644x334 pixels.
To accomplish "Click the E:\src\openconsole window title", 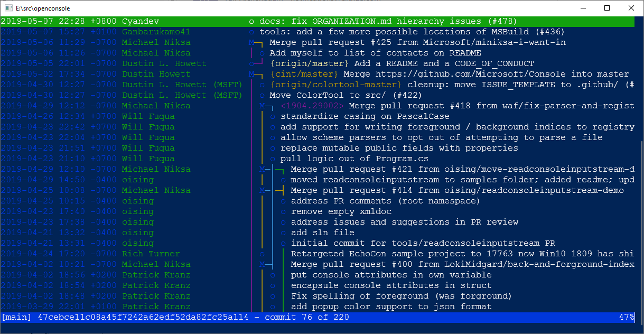I will click(x=43, y=8).
